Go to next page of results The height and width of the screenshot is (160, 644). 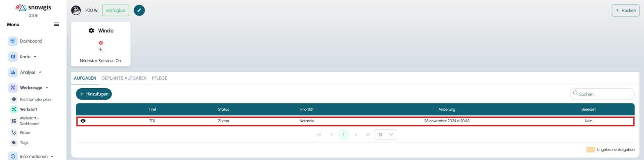(356, 135)
